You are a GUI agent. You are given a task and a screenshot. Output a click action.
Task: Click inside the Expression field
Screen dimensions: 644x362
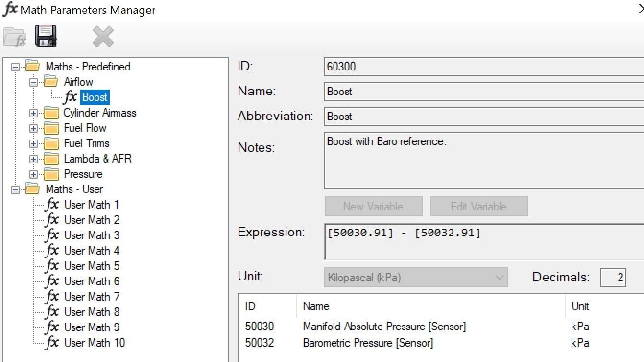pyautogui.click(x=480, y=242)
